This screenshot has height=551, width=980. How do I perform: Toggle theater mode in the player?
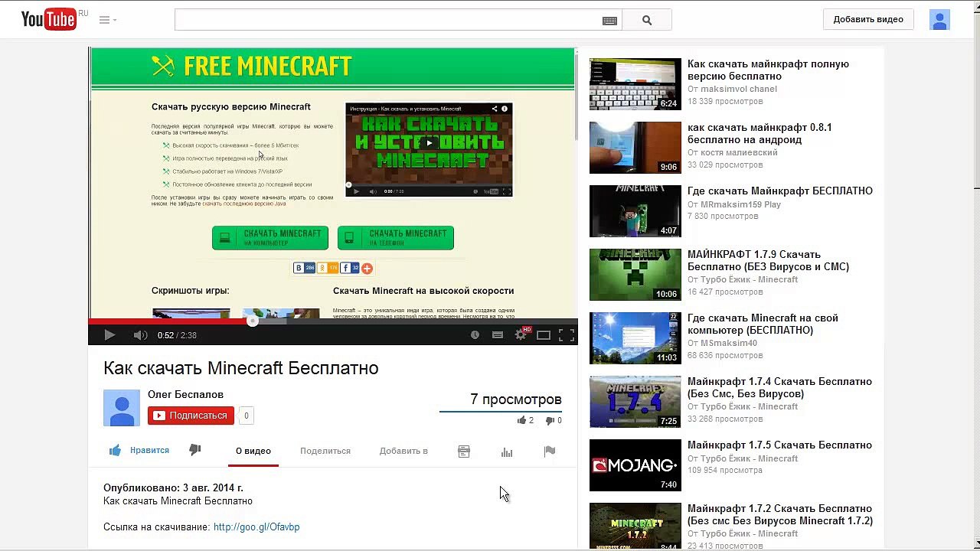pyautogui.click(x=544, y=334)
